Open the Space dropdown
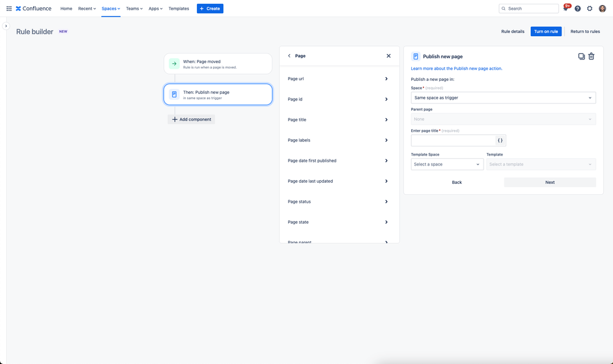Screen dimensions: 613x364 [503, 97]
